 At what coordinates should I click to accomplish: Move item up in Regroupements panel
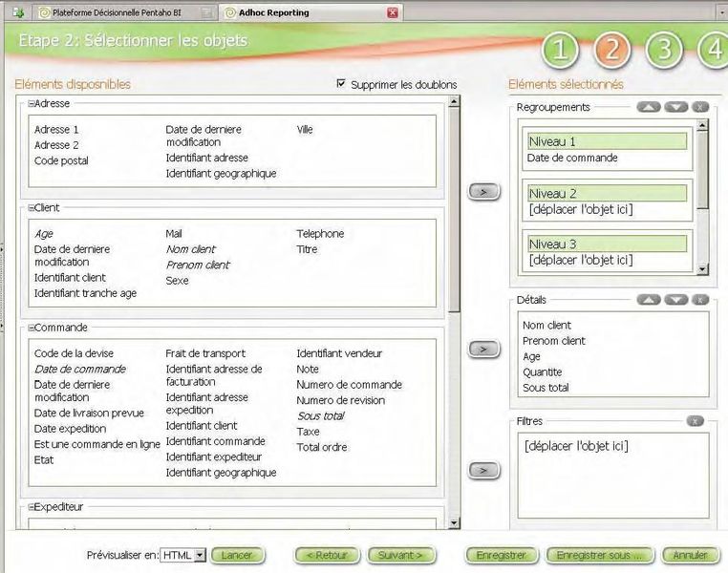point(649,107)
